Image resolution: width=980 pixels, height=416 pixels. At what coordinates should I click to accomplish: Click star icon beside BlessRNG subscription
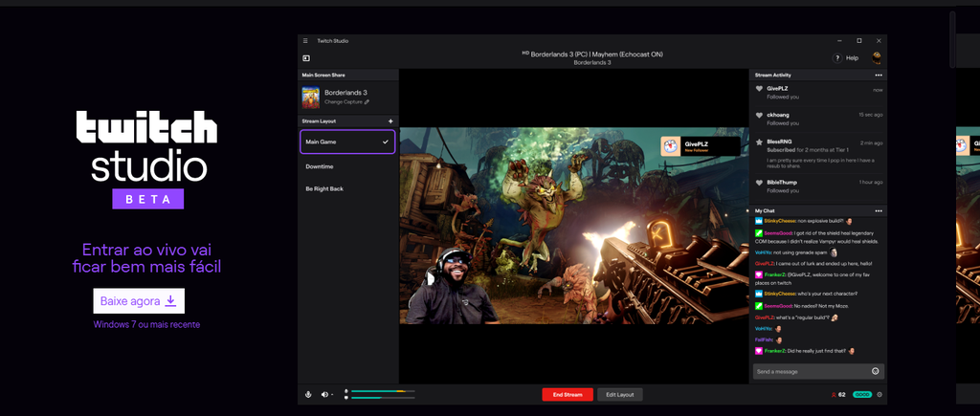(759, 142)
